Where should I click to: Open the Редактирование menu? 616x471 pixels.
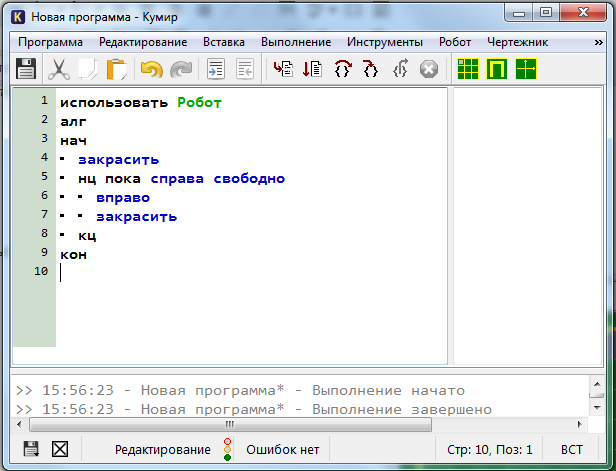143,42
